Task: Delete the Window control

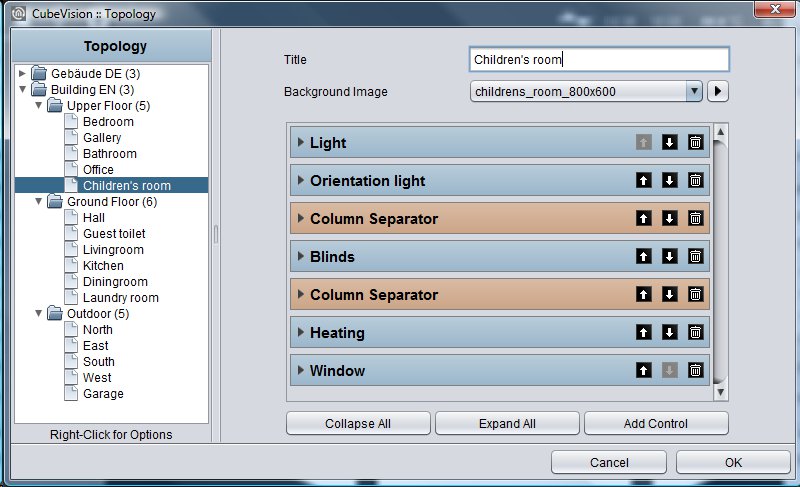Action: pos(695,370)
